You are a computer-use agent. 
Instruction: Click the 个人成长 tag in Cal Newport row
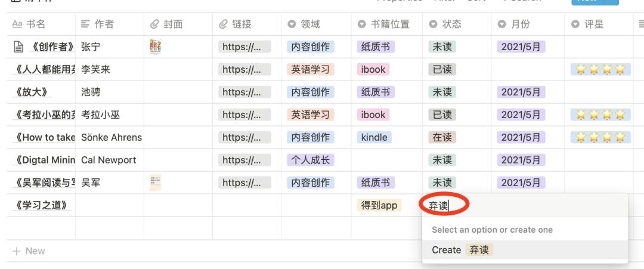click(311, 160)
